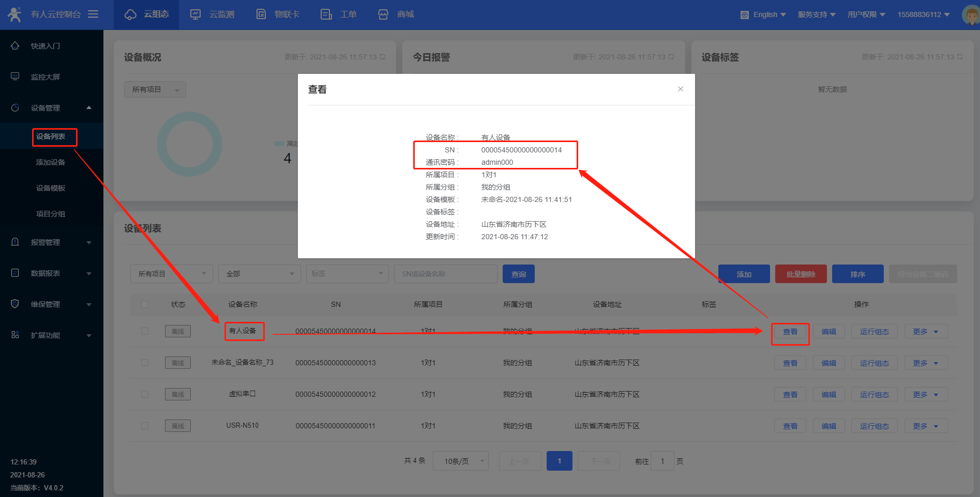This screenshot has width=980, height=497.
Task: Open the English language dropdown
Action: 763,14
